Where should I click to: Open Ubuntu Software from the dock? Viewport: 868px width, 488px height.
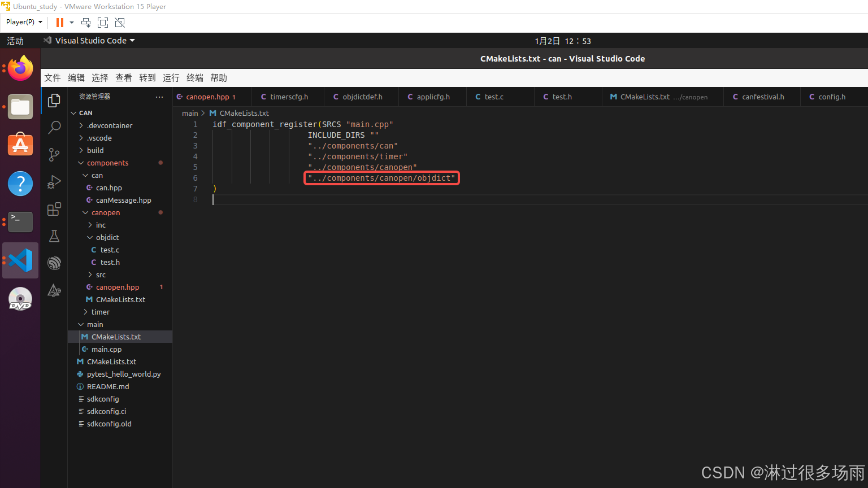[20, 145]
